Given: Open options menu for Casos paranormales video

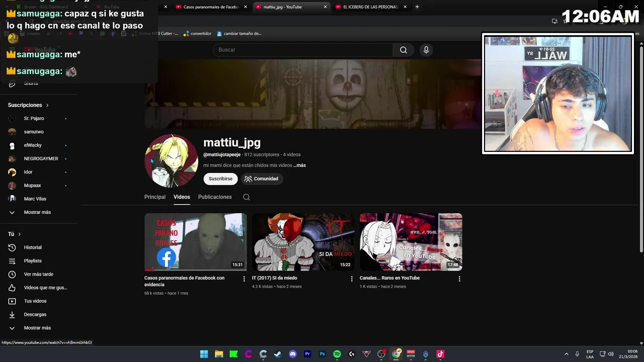Looking at the screenshot, I should click(x=244, y=279).
